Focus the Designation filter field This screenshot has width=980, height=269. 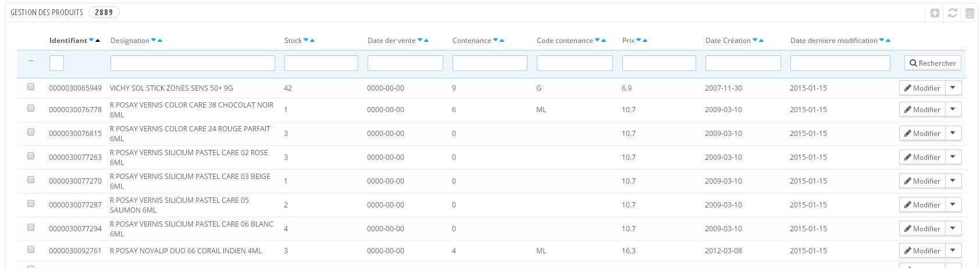[x=193, y=63]
